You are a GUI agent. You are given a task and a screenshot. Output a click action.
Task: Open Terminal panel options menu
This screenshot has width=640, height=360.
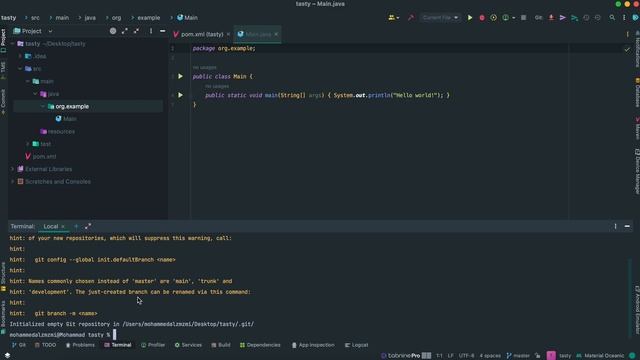tap(616, 226)
